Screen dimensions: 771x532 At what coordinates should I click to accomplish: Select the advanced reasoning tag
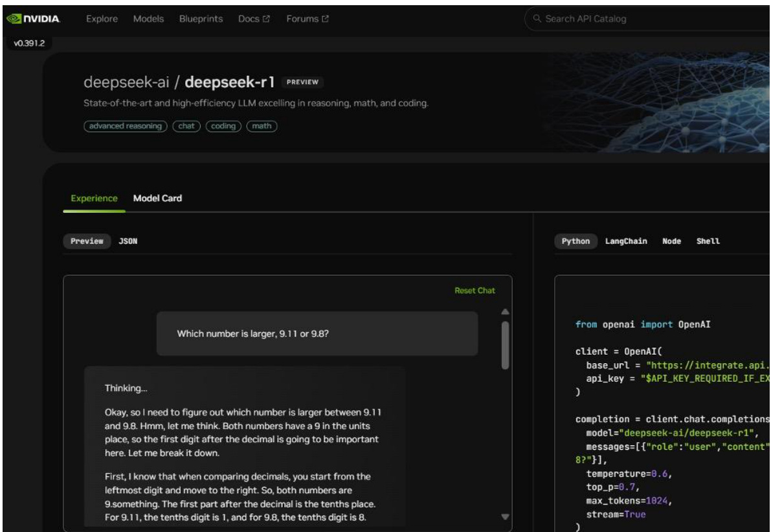click(x=126, y=126)
